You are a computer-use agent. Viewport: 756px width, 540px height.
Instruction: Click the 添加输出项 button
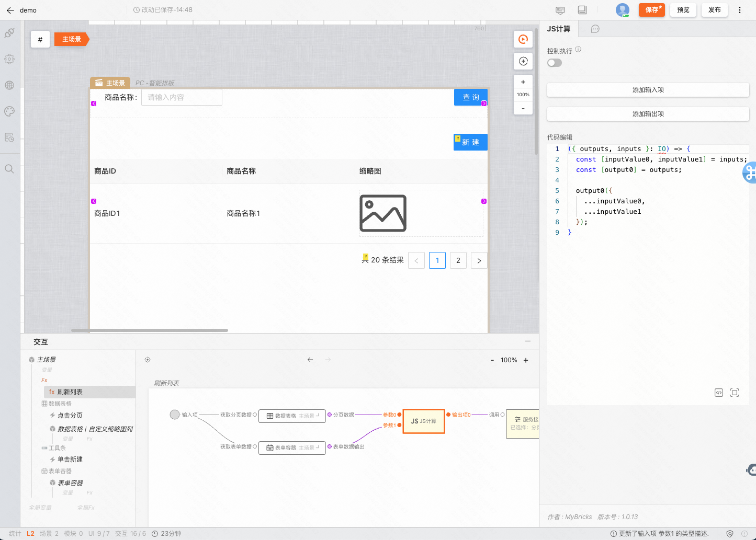(648, 114)
